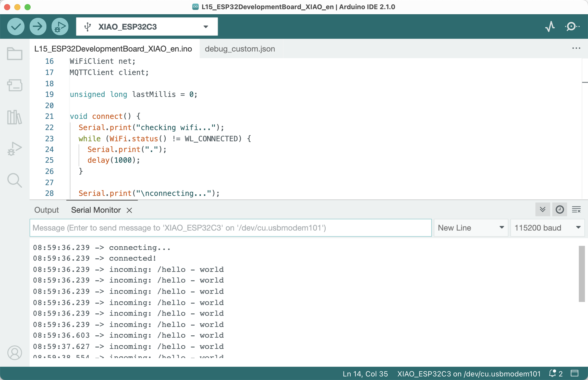This screenshot has width=588, height=380.
Task: Switch to the Output tab
Action: pos(46,210)
